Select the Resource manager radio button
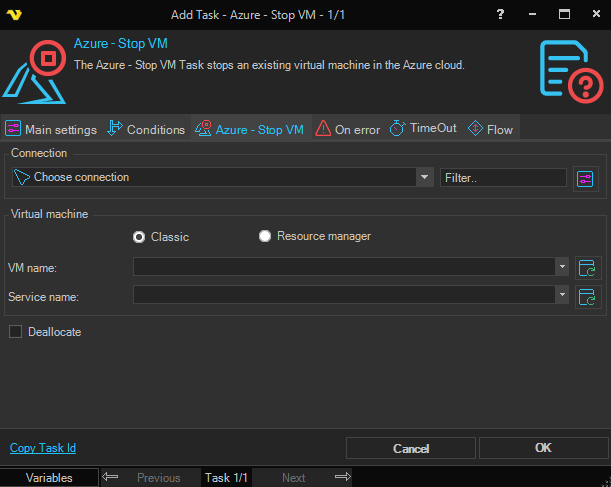Viewport: 611px width, 487px height. (265, 237)
